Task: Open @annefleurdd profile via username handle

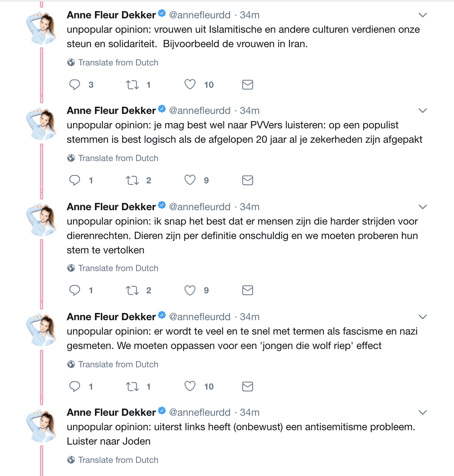Action: point(200,15)
